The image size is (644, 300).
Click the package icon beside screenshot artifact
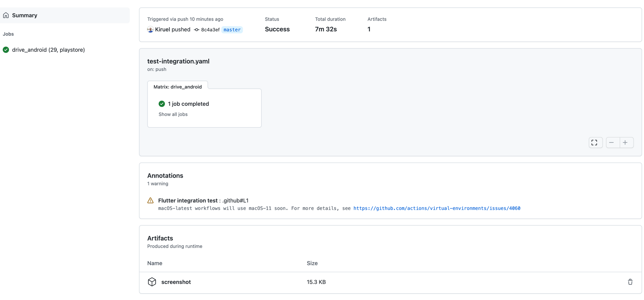152,282
